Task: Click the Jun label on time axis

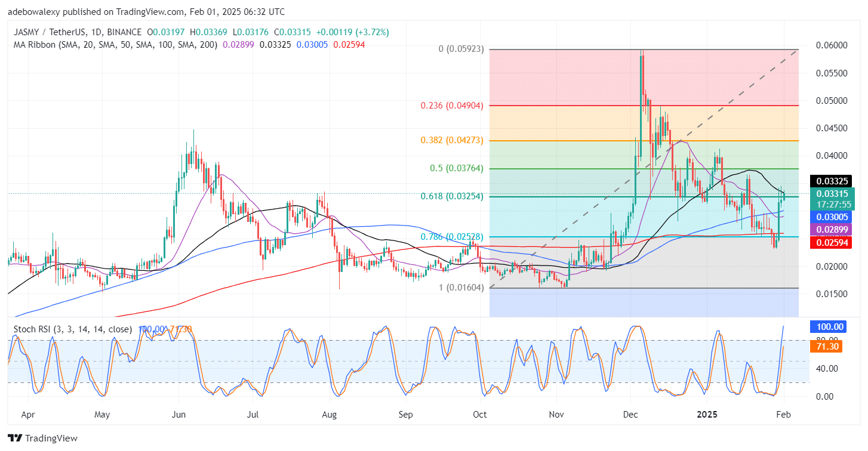Action: point(178,414)
